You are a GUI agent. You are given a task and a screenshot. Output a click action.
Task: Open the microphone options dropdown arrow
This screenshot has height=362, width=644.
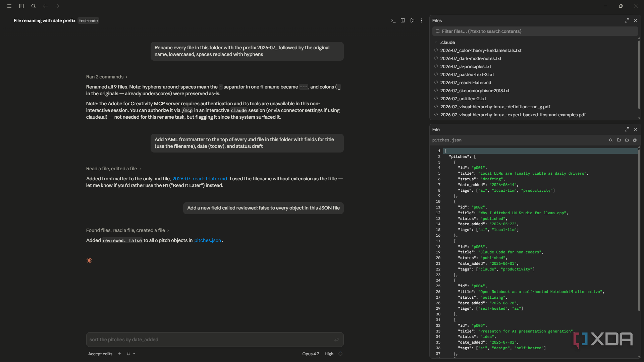click(x=134, y=354)
